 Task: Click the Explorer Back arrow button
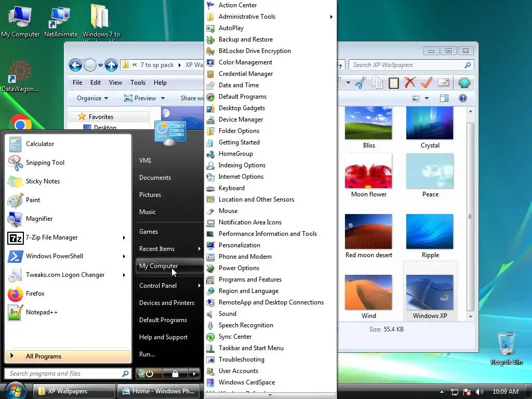[x=75, y=65]
